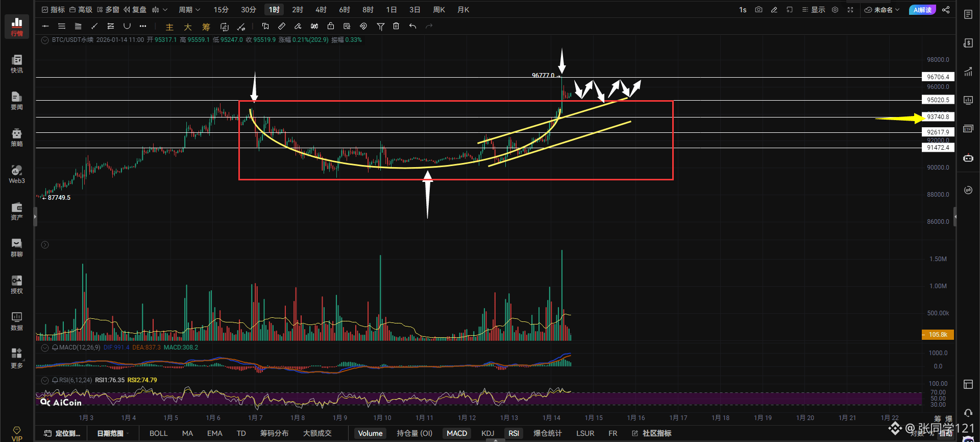This screenshot has height=442, width=980.
Task: Select the ruler measure tool
Action: tap(282, 26)
